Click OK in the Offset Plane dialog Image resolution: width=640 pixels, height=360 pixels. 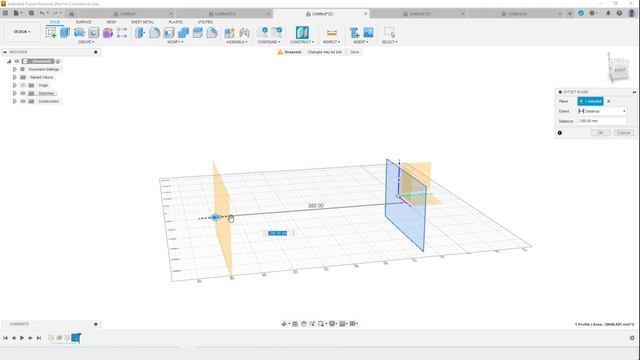(600, 133)
